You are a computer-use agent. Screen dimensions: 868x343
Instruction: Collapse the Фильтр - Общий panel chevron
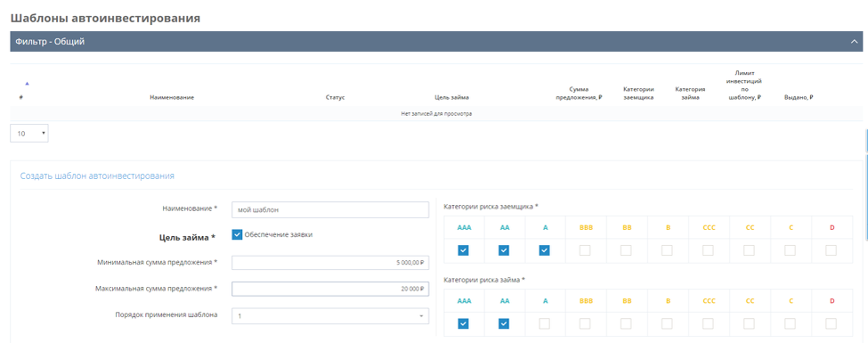click(x=854, y=41)
